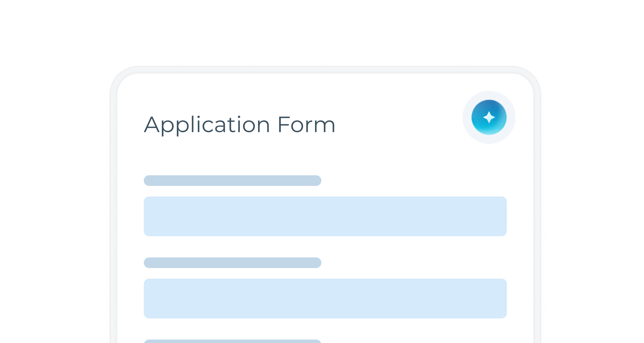Click the word Application in the title
Image resolution: width=644 pixels, height=343 pixels.
(207, 125)
